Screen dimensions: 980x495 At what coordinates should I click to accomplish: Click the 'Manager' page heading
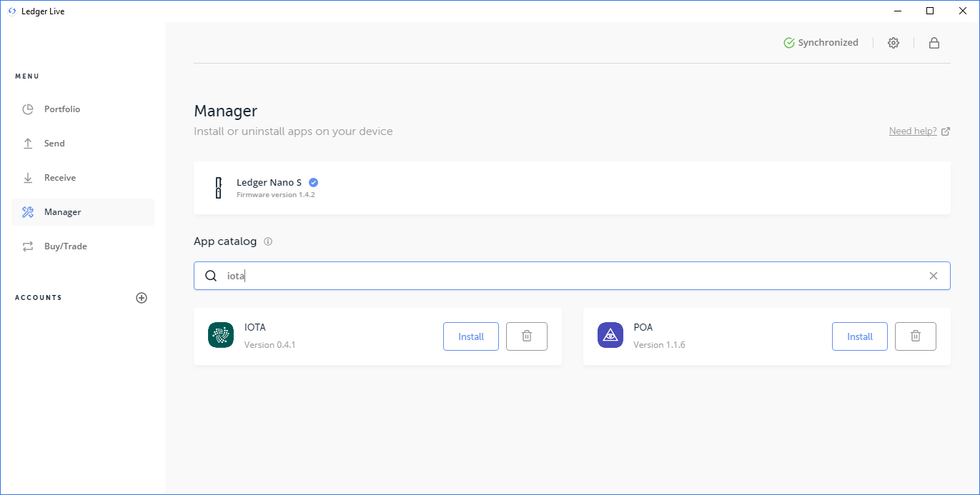tap(225, 111)
